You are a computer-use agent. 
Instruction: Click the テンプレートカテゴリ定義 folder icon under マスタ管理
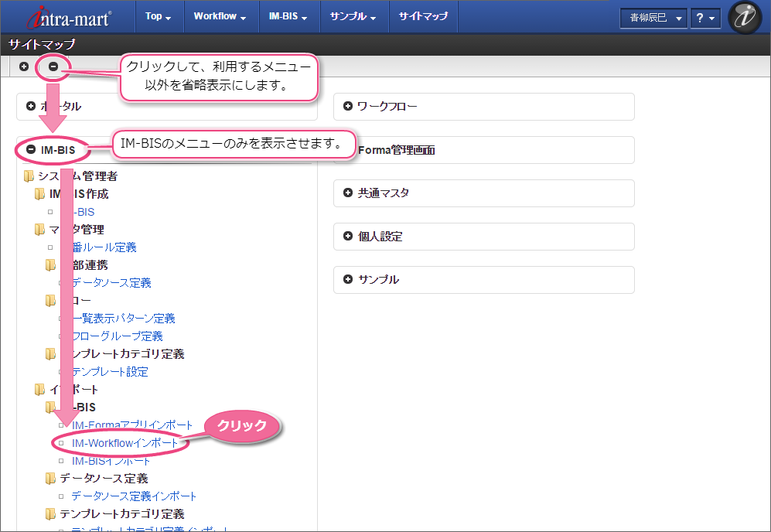[x=50, y=353]
